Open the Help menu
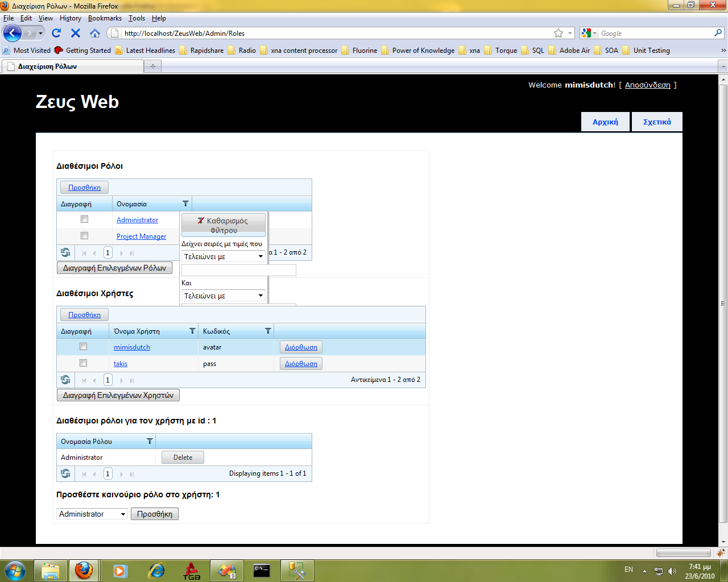This screenshot has width=728, height=582. (x=159, y=18)
